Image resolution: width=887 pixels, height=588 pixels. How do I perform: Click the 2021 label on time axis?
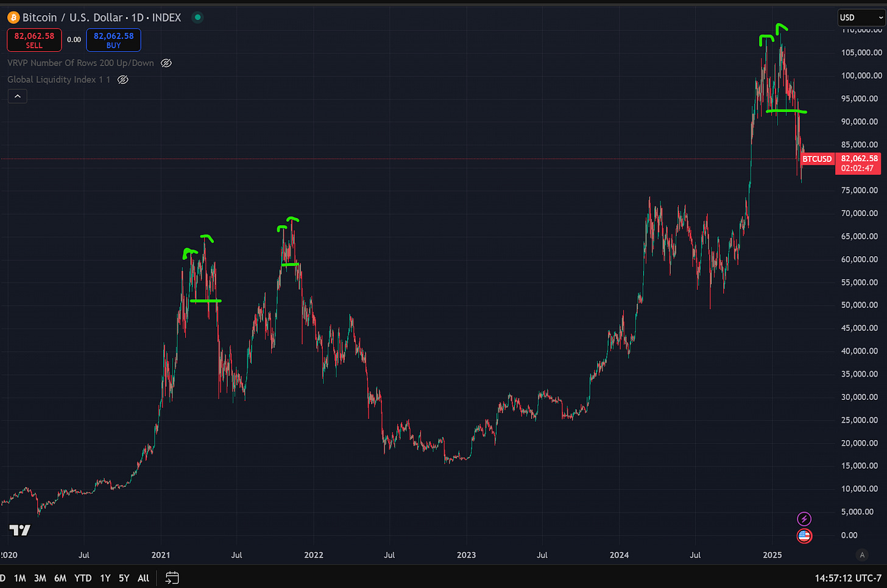coord(160,555)
